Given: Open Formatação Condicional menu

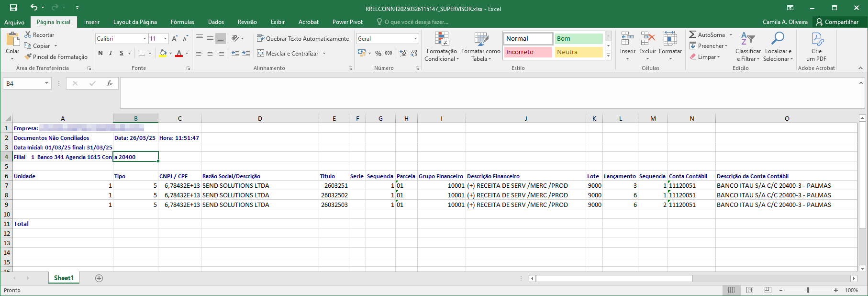Looking at the screenshot, I should coord(442,46).
